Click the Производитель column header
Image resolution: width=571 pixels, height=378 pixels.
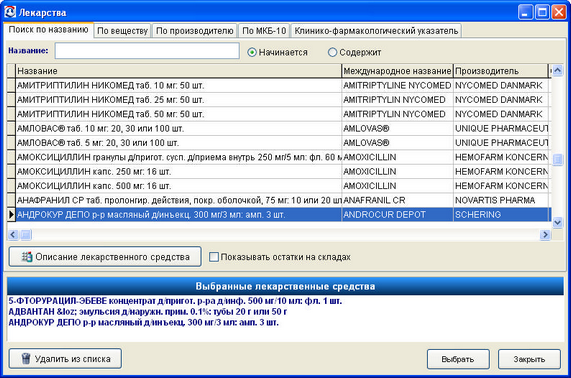coord(501,71)
